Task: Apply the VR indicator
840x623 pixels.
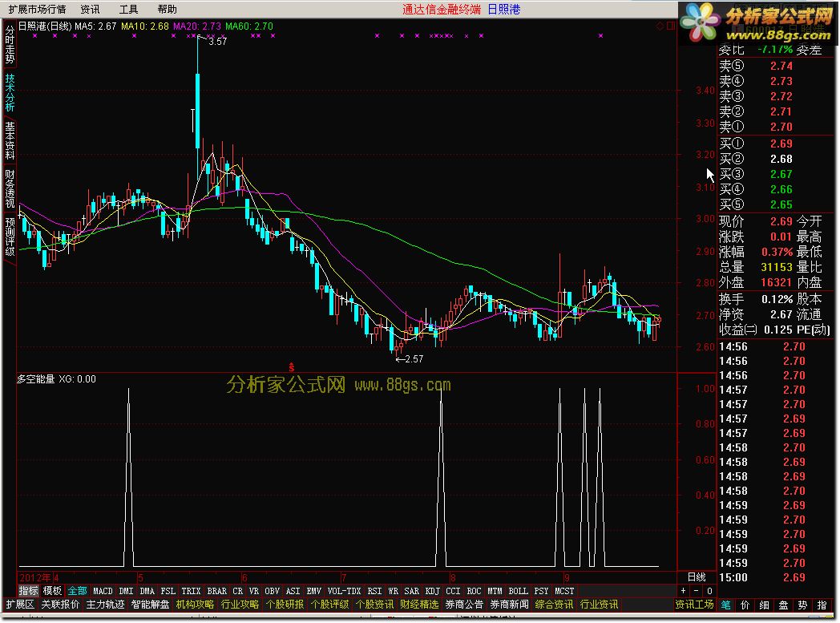Action: (254, 591)
